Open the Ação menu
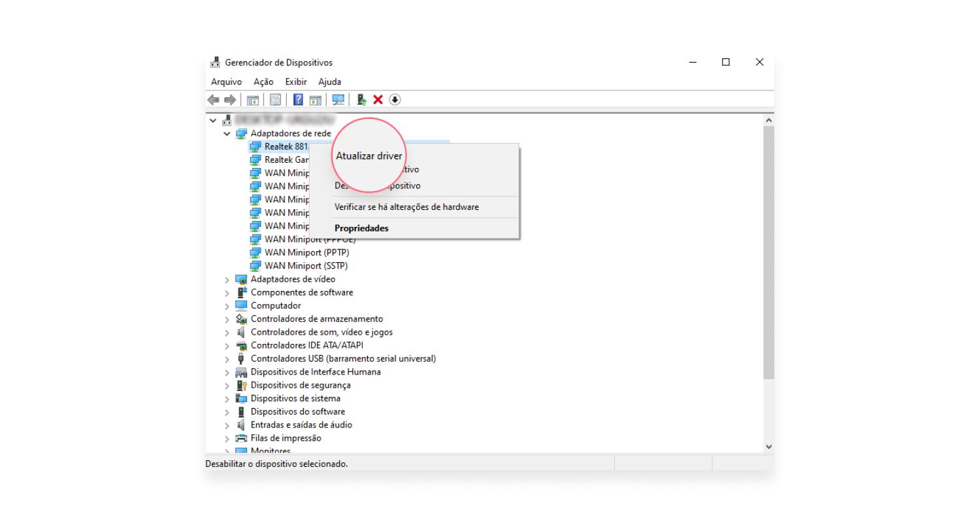980x523 pixels. [263, 82]
